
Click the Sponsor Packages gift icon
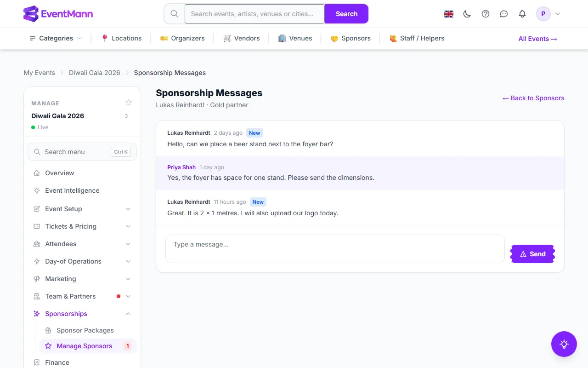click(x=48, y=330)
